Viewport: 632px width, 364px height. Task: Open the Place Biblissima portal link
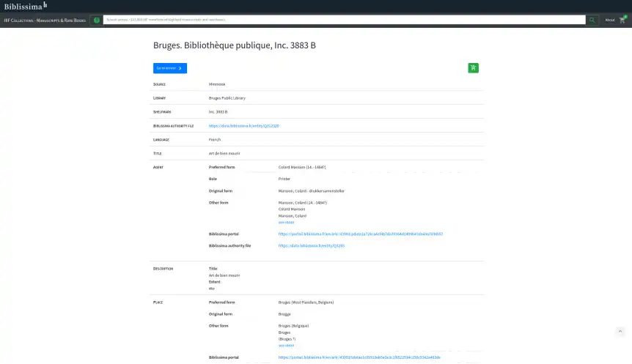tap(359, 357)
